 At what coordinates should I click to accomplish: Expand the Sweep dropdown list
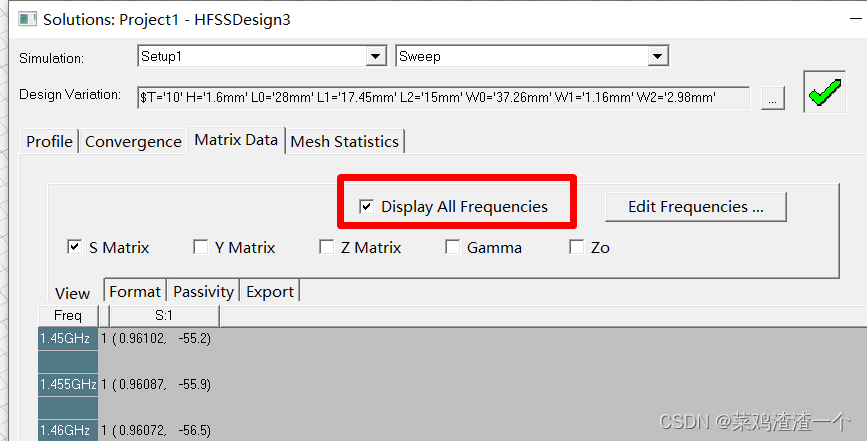pyautogui.click(x=657, y=57)
